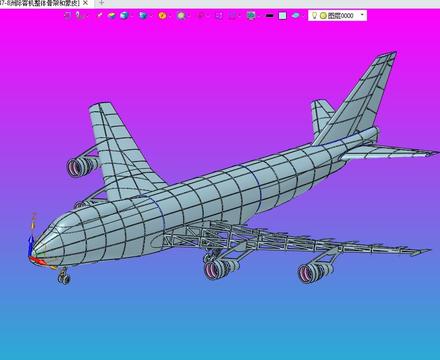Click the first purple toolbar icon

click(x=68, y=15)
